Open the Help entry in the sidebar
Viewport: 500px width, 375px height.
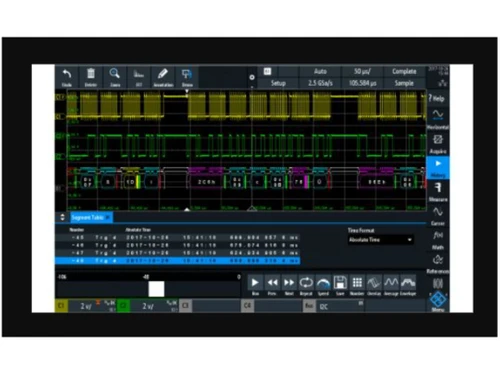pyautogui.click(x=437, y=98)
